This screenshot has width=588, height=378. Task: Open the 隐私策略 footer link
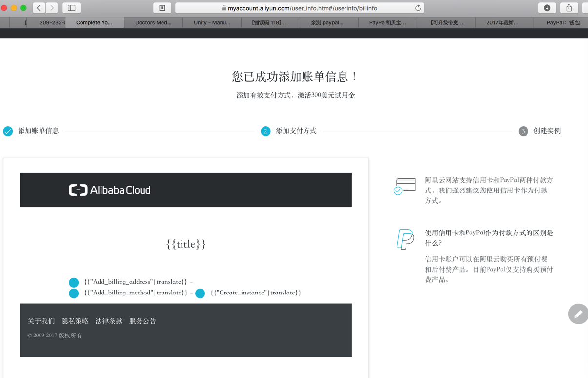point(75,321)
